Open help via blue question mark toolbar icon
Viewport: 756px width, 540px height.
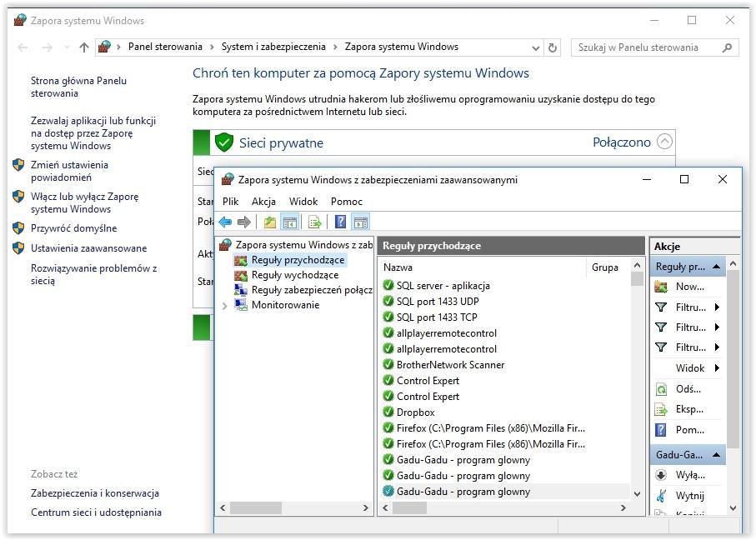(x=340, y=222)
